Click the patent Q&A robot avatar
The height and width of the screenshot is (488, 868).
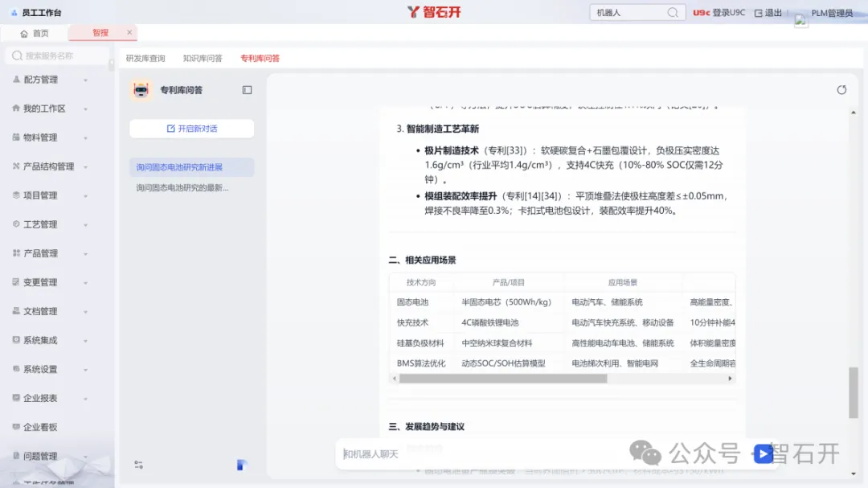[141, 90]
